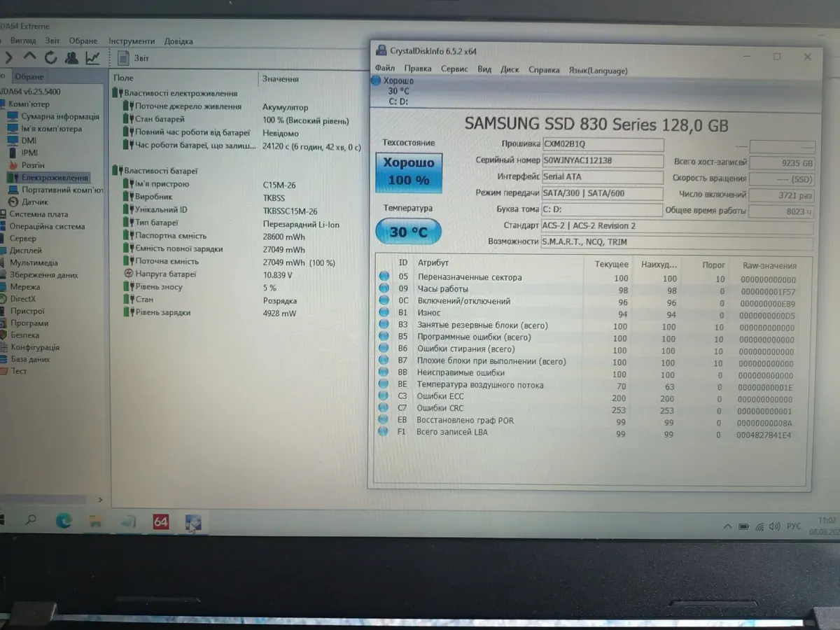
Task: Open the Інструменти menu in AIDA64
Action: tap(132, 41)
